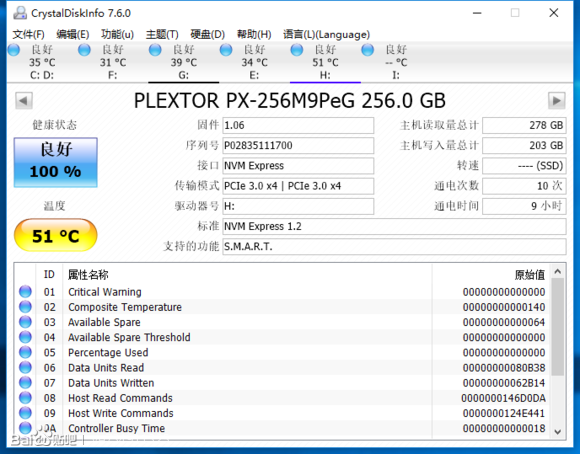580x454 pixels.
Task: Open the 文件(F) menu
Action: (28, 34)
